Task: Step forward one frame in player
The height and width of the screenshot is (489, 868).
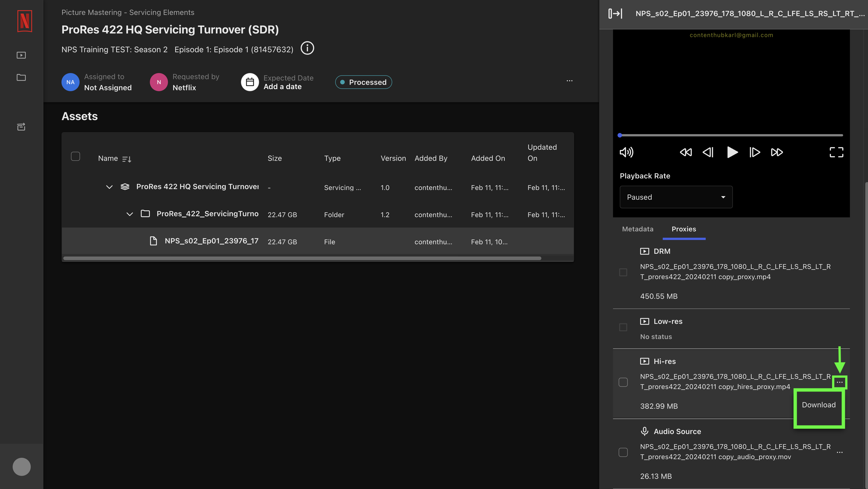Action: pyautogui.click(x=755, y=152)
